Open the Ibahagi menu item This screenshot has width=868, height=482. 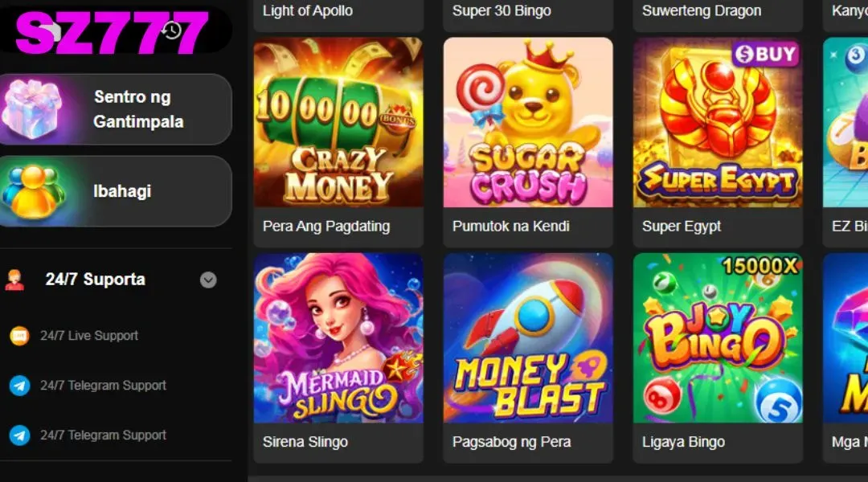click(122, 191)
